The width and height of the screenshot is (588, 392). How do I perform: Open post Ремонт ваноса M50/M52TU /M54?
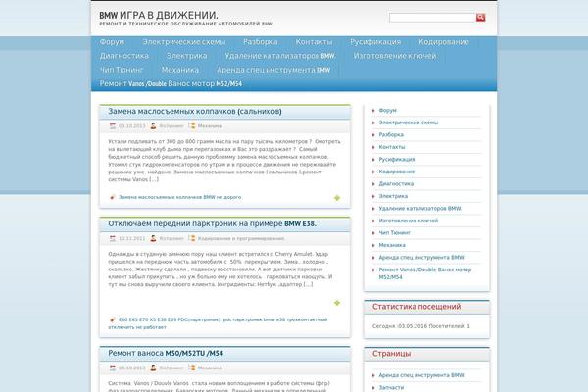pyautogui.click(x=166, y=353)
